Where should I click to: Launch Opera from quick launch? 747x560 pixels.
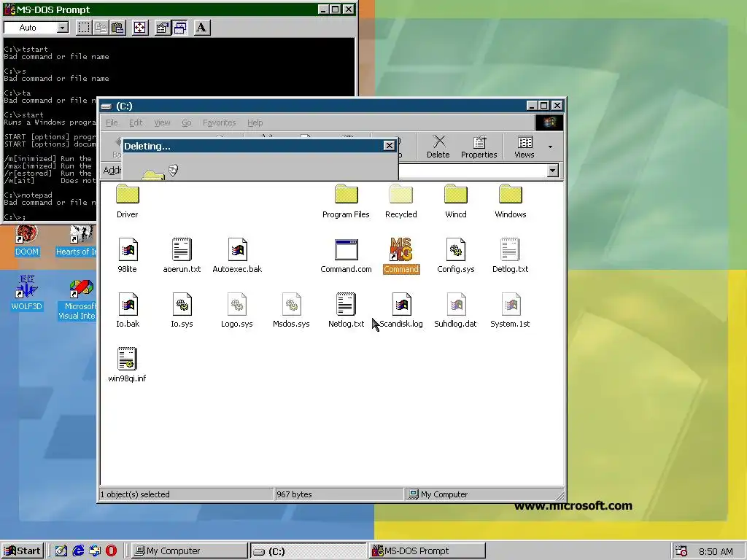pyautogui.click(x=111, y=551)
